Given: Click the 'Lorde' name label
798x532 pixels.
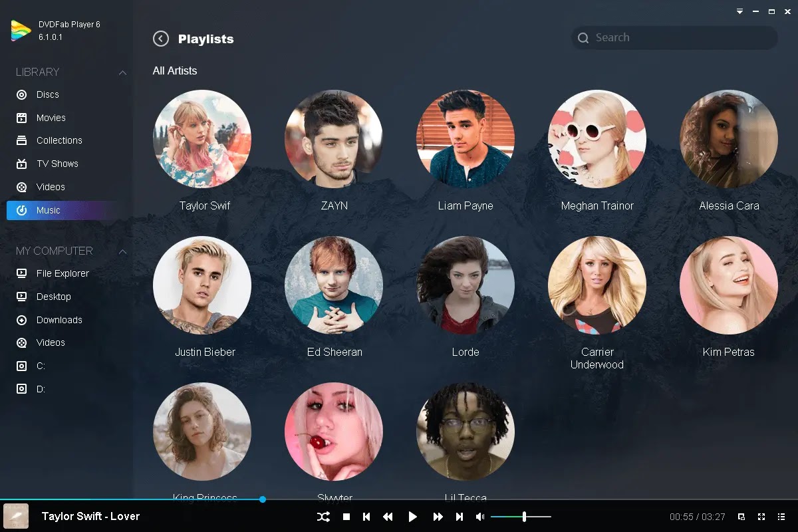Looking at the screenshot, I should (465, 352).
